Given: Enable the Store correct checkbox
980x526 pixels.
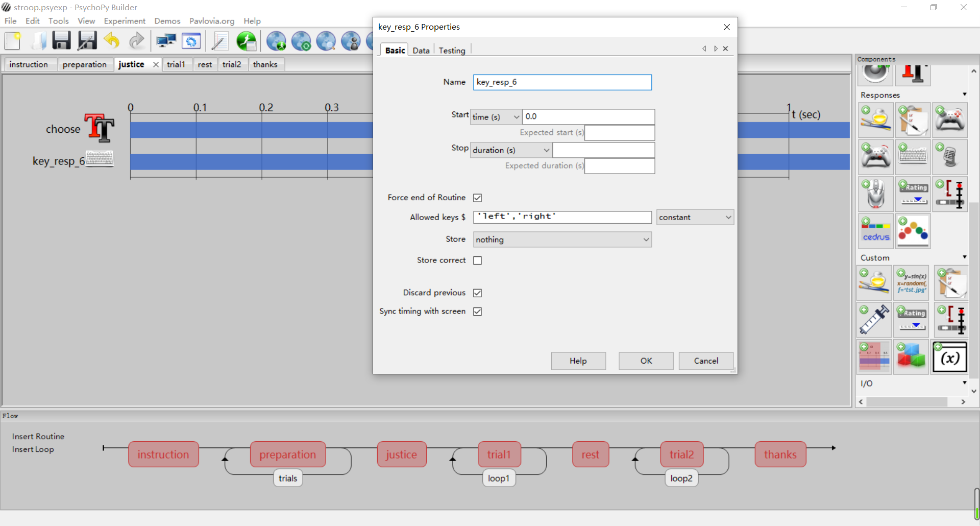Looking at the screenshot, I should [478, 260].
